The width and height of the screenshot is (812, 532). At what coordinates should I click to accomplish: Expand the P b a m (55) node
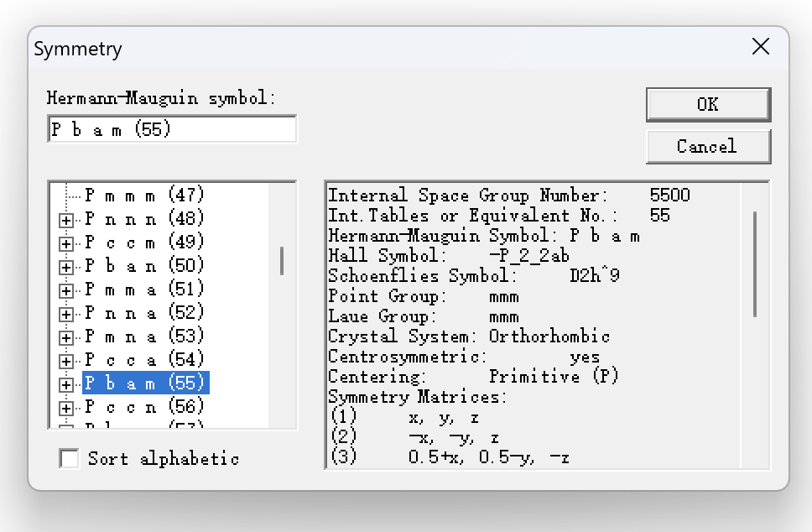[x=65, y=384]
